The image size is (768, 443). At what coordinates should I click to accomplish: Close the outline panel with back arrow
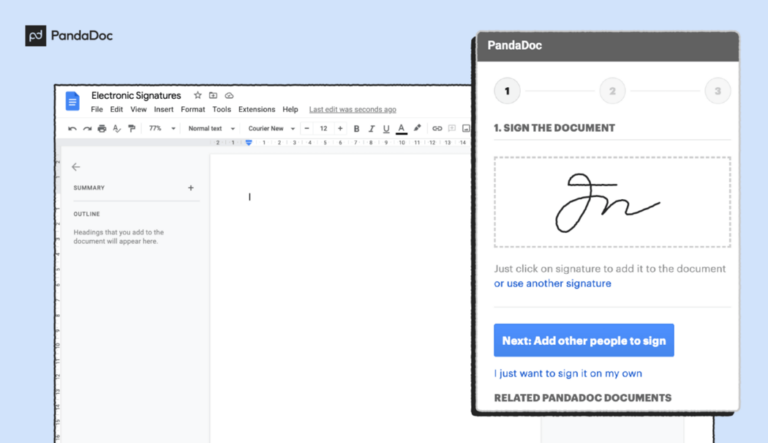(x=76, y=167)
